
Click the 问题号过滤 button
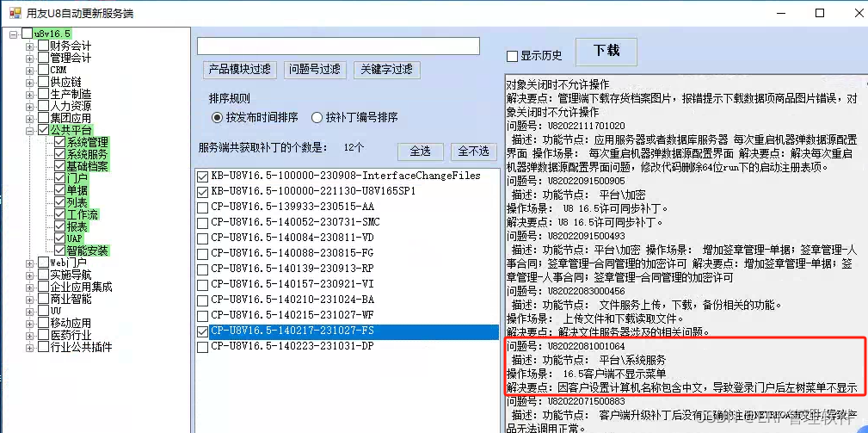click(x=315, y=70)
